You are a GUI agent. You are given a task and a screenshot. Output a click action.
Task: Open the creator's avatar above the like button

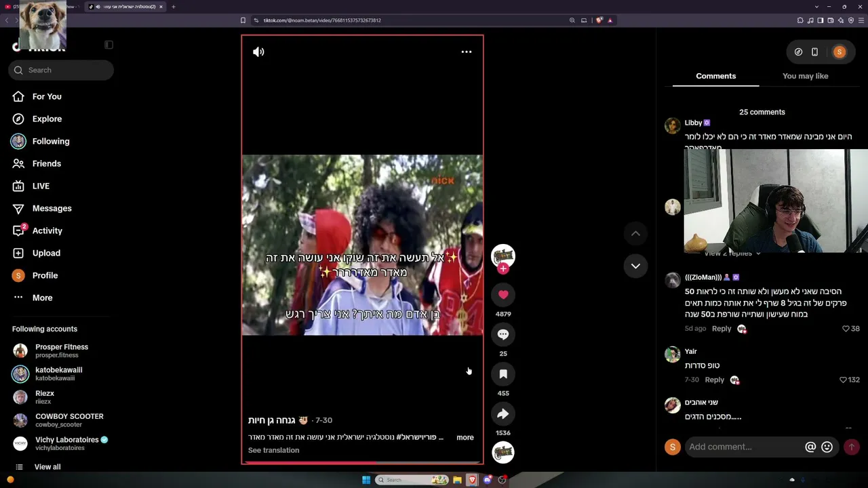click(x=503, y=256)
